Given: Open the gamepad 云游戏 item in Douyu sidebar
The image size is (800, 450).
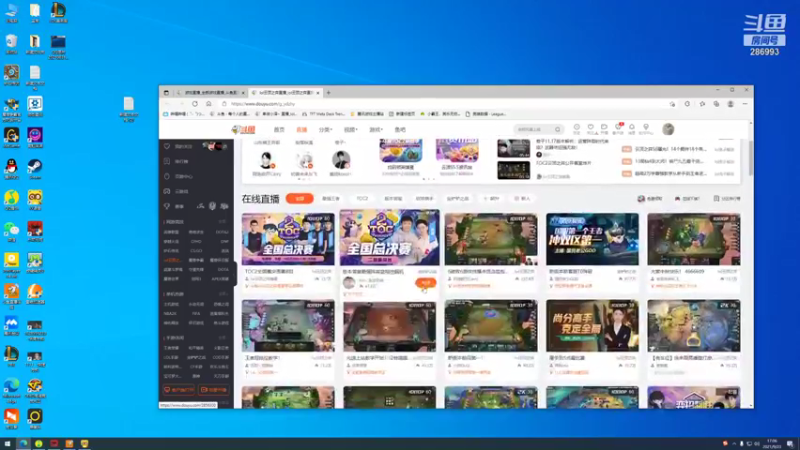Looking at the screenshot, I should pos(176,191).
